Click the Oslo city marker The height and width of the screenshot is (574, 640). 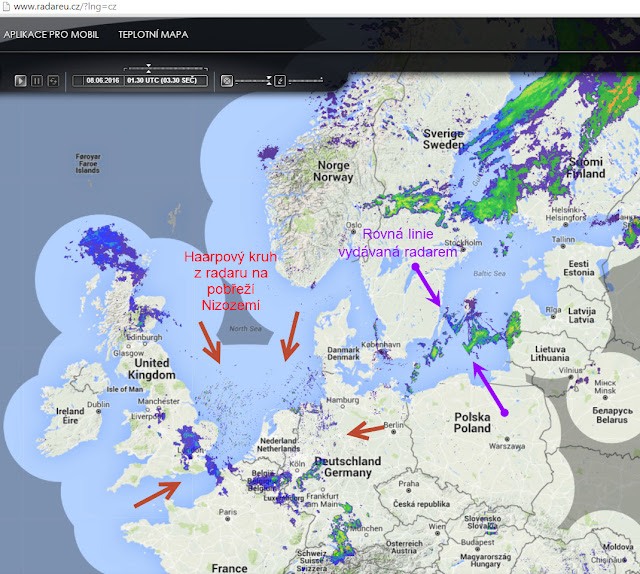coord(353,231)
